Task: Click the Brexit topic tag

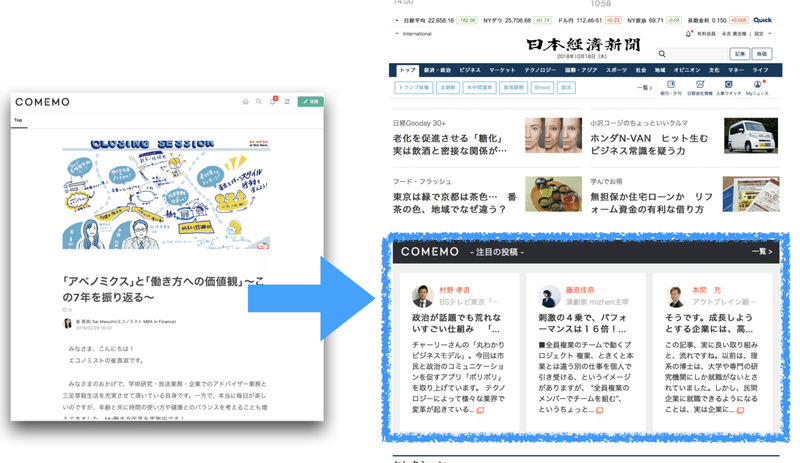Action: click(x=542, y=88)
